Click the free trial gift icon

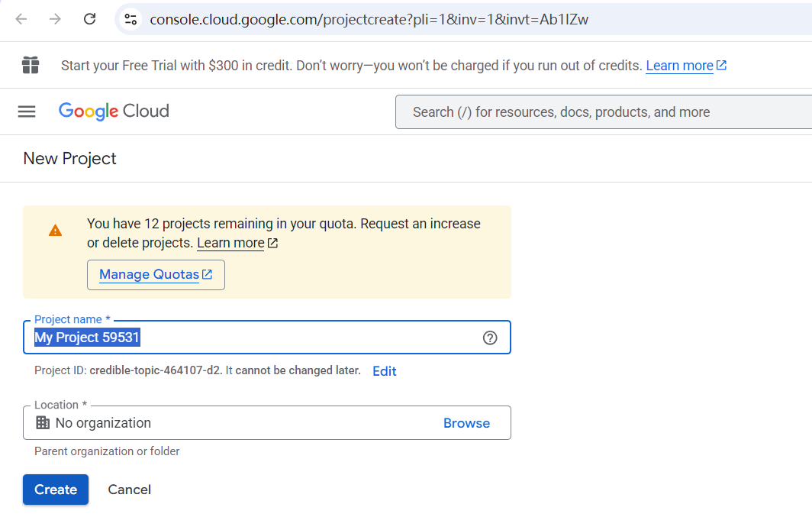point(31,65)
